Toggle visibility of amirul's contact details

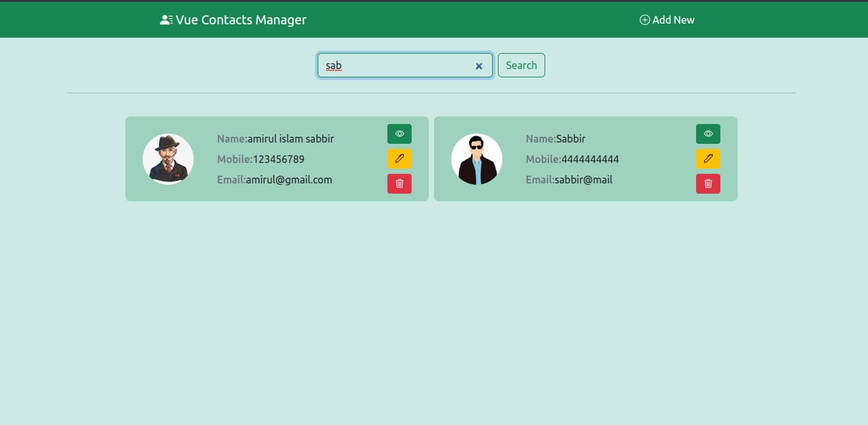coord(399,134)
